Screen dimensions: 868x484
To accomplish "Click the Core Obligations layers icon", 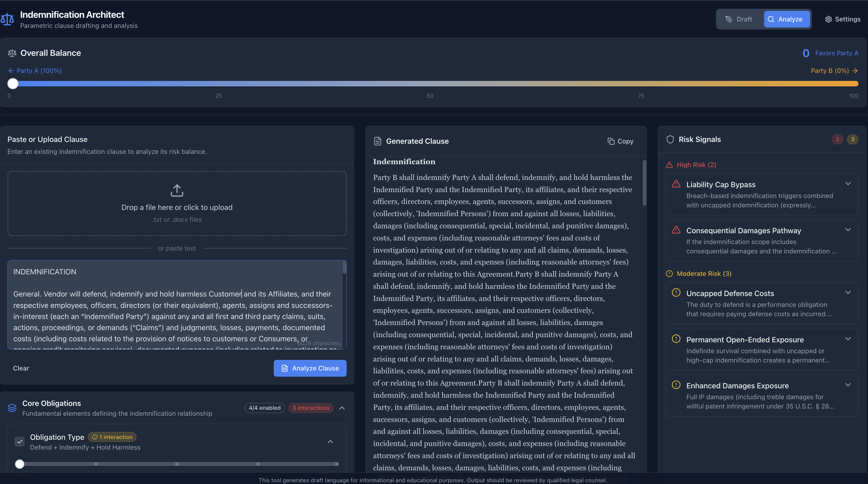I will [12, 408].
